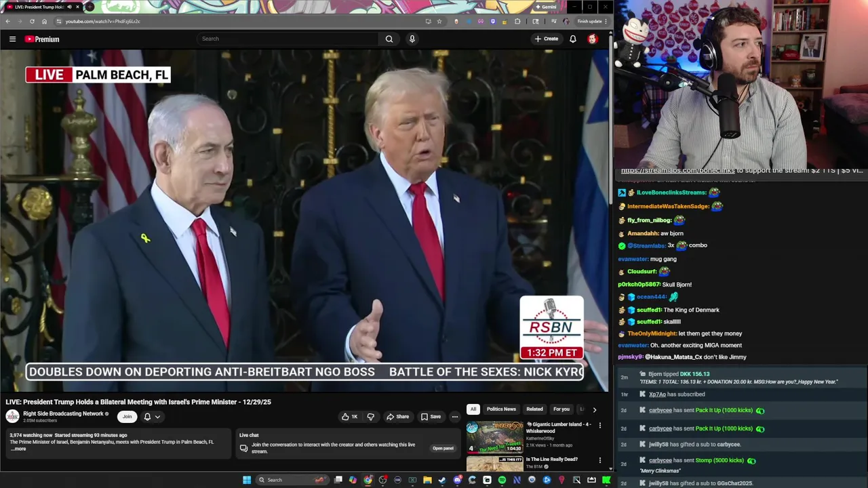Image resolution: width=868 pixels, height=488 pixels.
Task: Click chat username TheOnlyMidnight
Action: (651, 333)
